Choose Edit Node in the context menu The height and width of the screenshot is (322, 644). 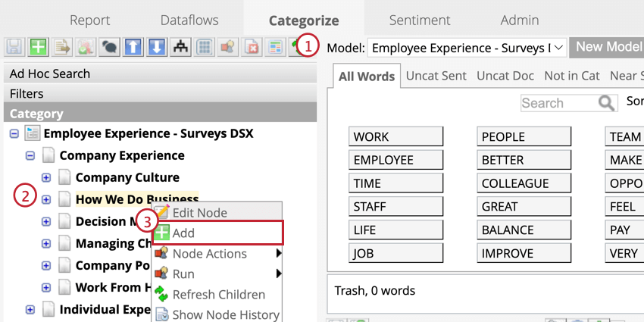[x=199, y=213]
